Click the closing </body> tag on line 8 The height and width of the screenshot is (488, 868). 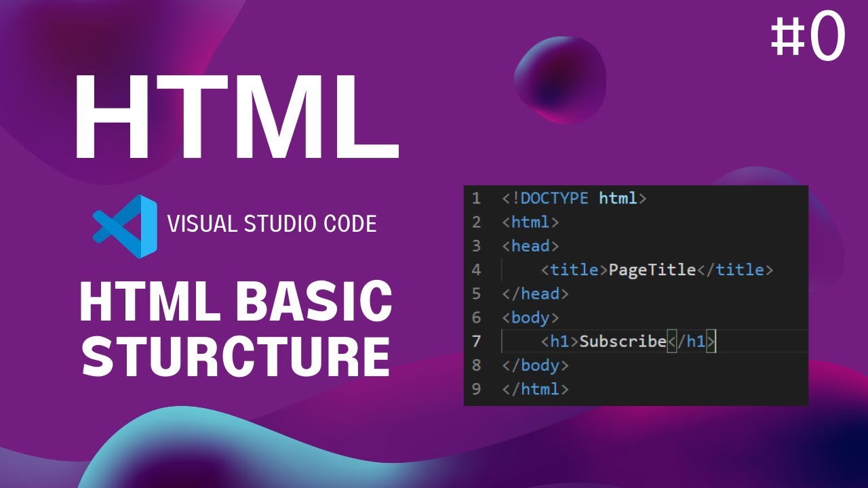(535, 365)
